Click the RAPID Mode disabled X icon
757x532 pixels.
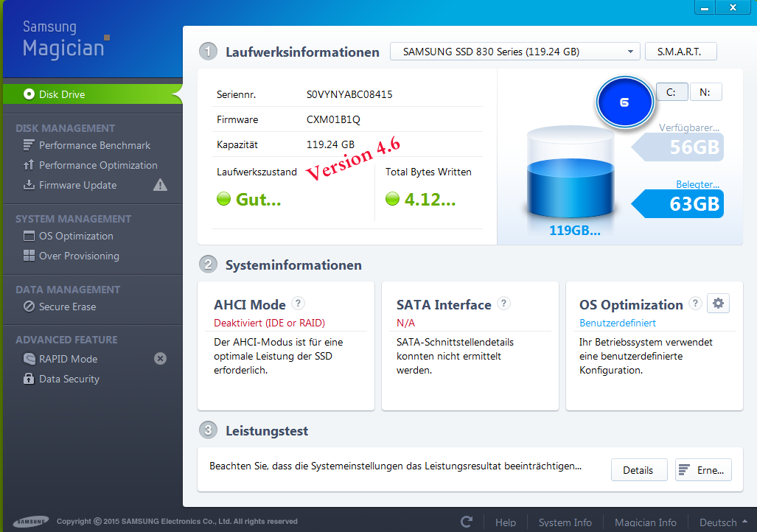[160, 359]
